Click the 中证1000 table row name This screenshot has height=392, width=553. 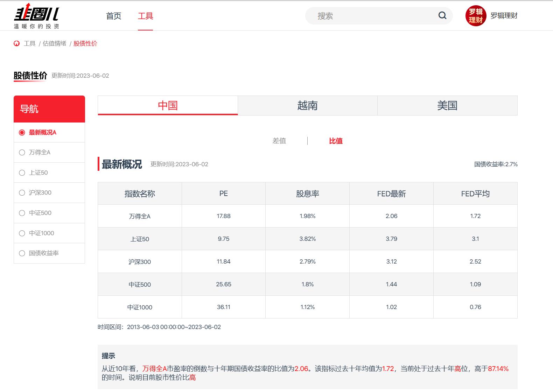tap(140, 307)
